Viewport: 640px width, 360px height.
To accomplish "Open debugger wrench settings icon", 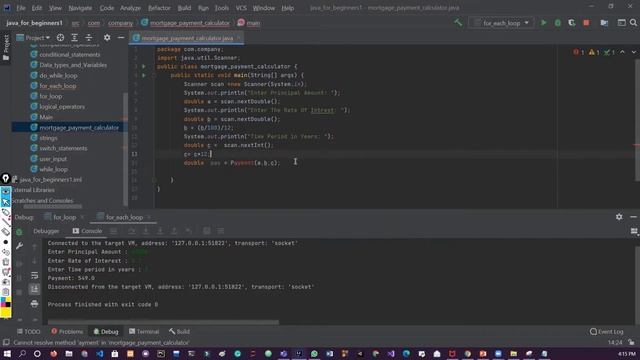I will [19, 246].
